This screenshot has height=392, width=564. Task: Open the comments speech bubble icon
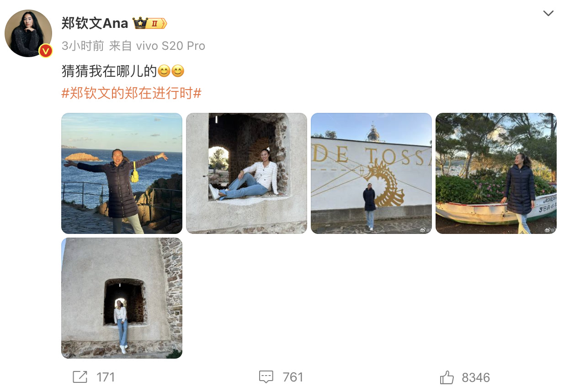(266, 377)
